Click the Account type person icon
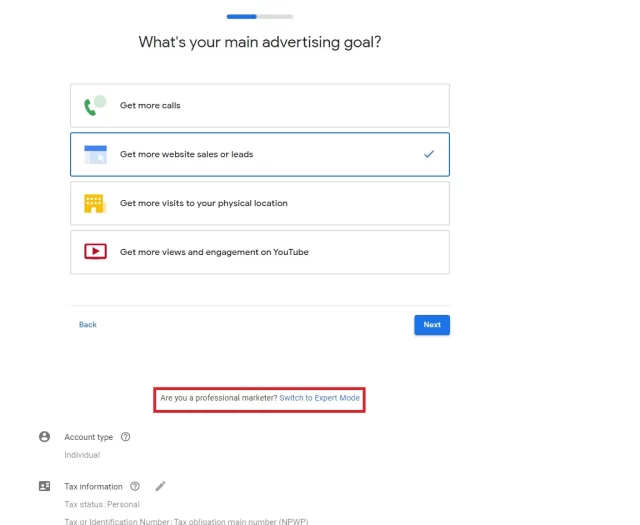Image resolution: width=640 pixels, height=525 pixels. pos(44,437)
